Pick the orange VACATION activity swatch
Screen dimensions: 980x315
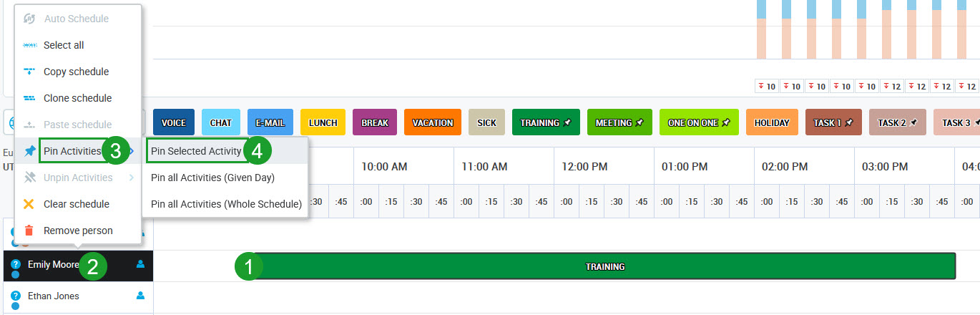coord(433,122)
